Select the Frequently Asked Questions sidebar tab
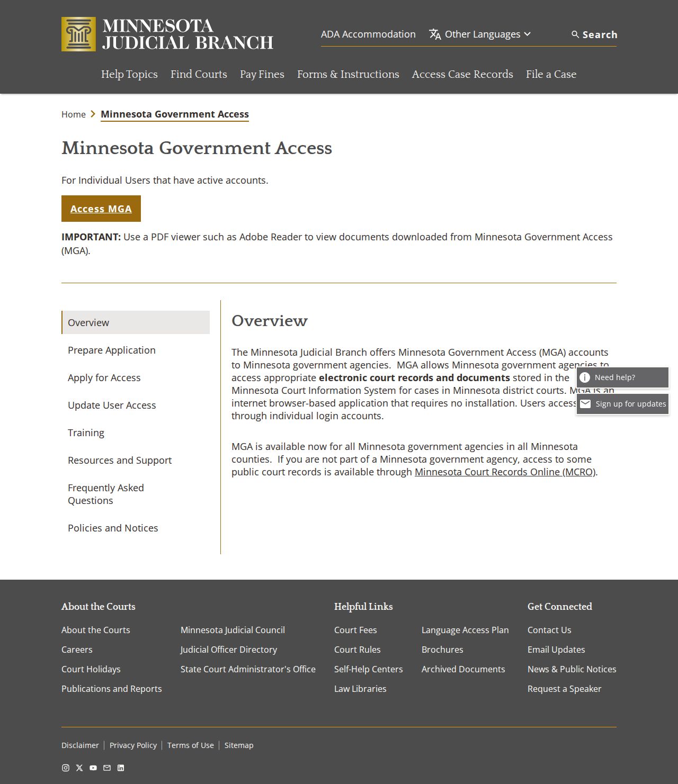This screenshot has width=678, height=784. click(136, 494)
